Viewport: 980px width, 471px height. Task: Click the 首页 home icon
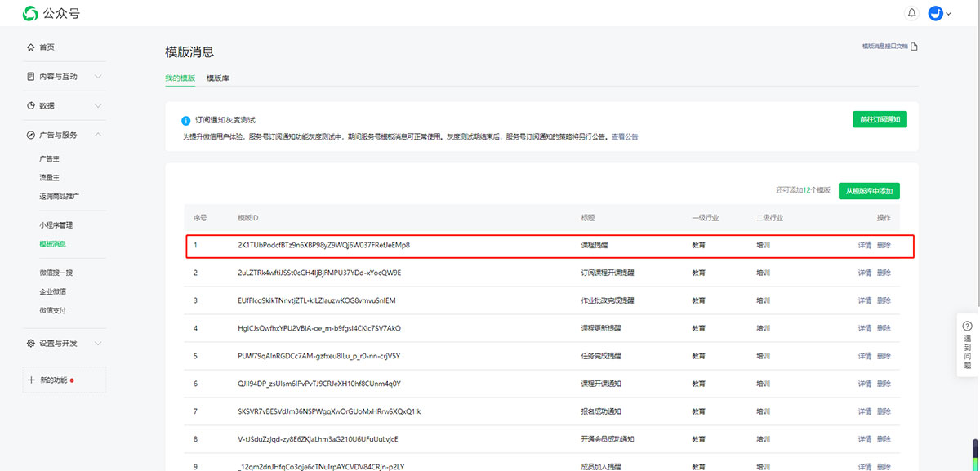point(31,47)
